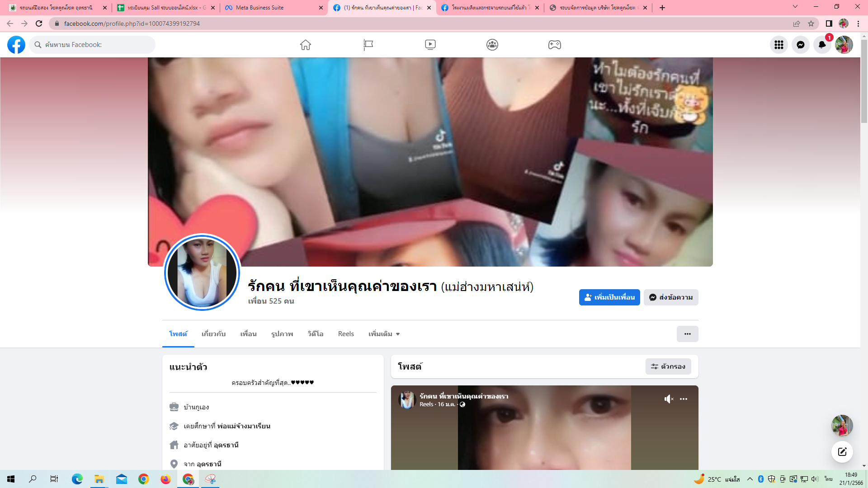Switch to the รูปภาพ tab

[282, 334]
